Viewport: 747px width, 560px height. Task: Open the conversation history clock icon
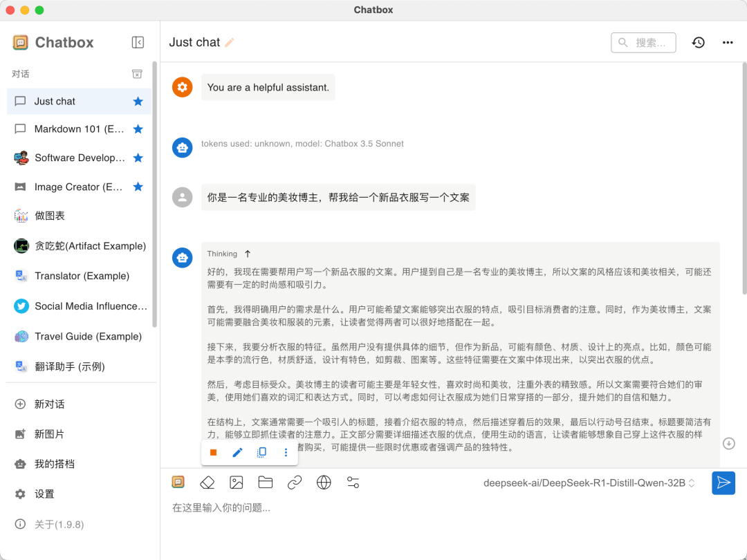(699, 42)
